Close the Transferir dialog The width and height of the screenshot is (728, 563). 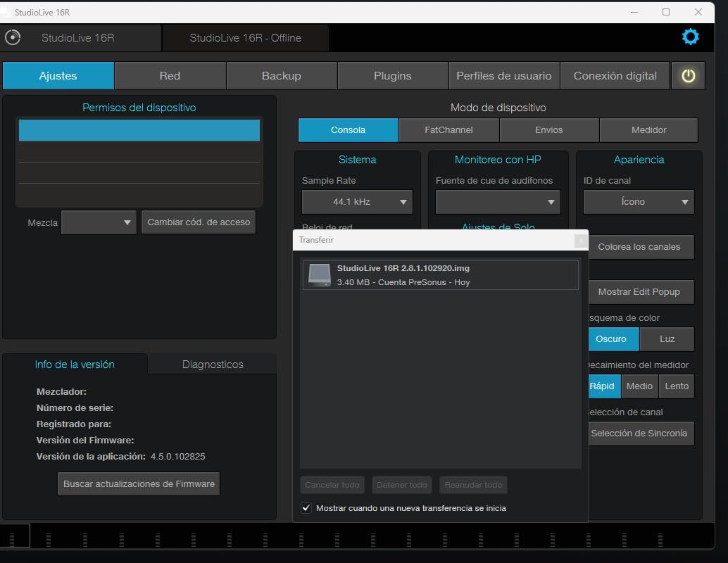[x=580, y=241]
